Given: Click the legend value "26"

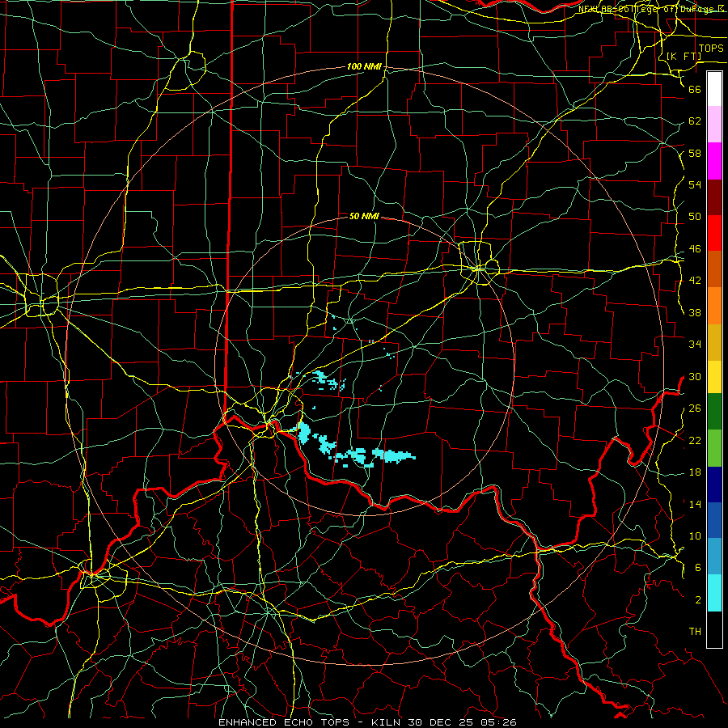Looking at the screenshot, I should [695, 408].
